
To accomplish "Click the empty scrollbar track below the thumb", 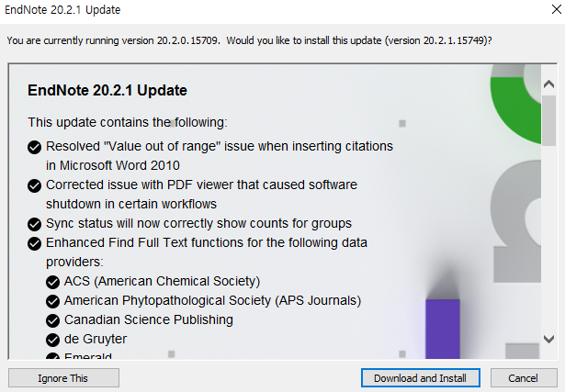I will [548, 238].
